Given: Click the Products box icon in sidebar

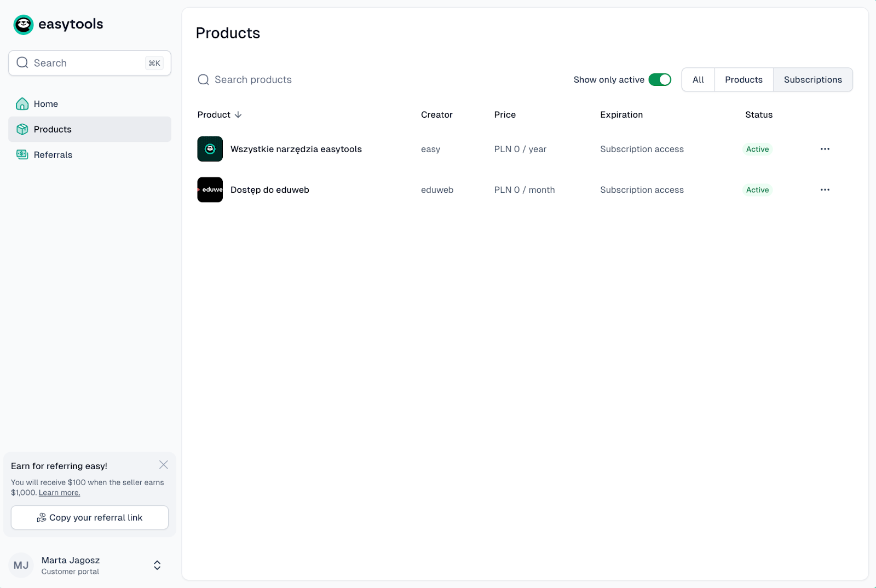Looking at the screenshot, I should [22, 129].
